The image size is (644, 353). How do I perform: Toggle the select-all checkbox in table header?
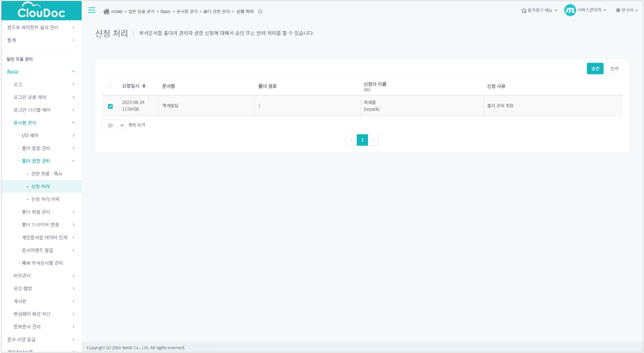click(109, 87)
